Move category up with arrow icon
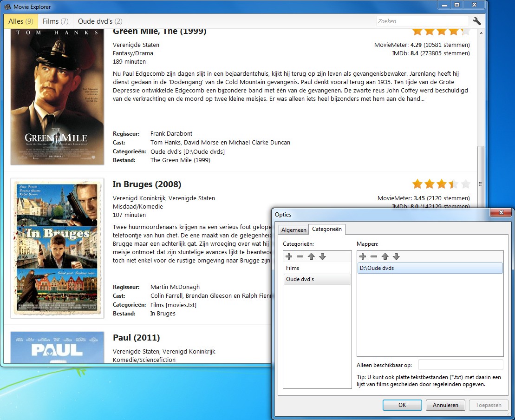 311,256
